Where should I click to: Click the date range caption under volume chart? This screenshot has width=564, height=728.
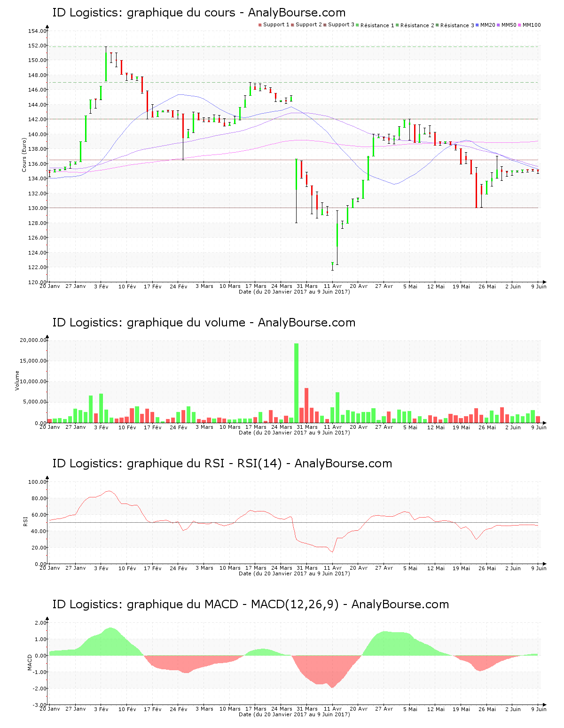[x=294, y=433]
